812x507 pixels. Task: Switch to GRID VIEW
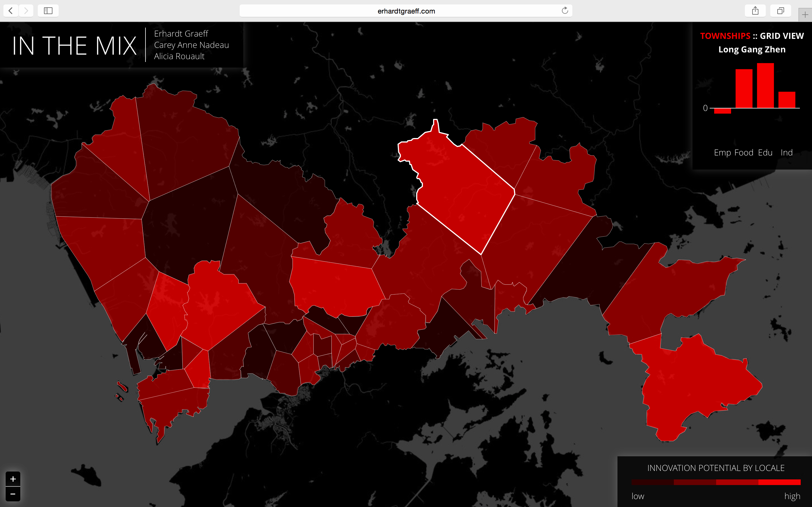(x=782, y=36)
